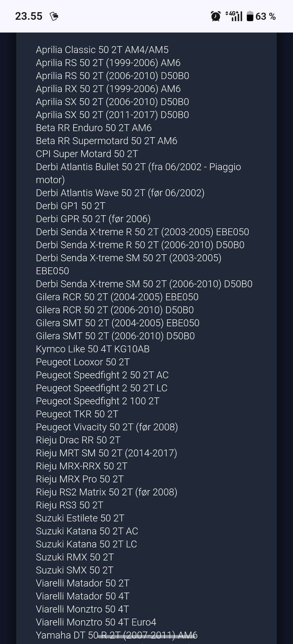Viewport: 293px width, 644px height.
Task: Select Viarelli Monztro 50 4T Euro4
Action: [x=96, y=622]
